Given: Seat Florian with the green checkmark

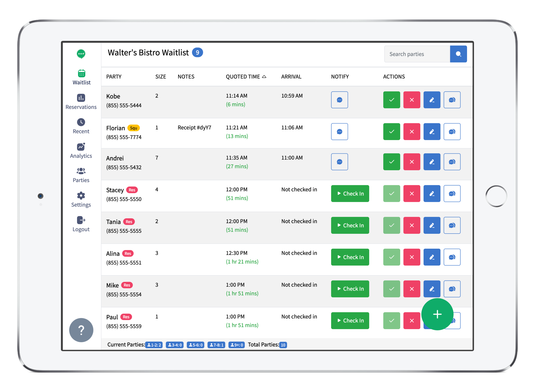Looking at the screenshot, I should 392,132.
